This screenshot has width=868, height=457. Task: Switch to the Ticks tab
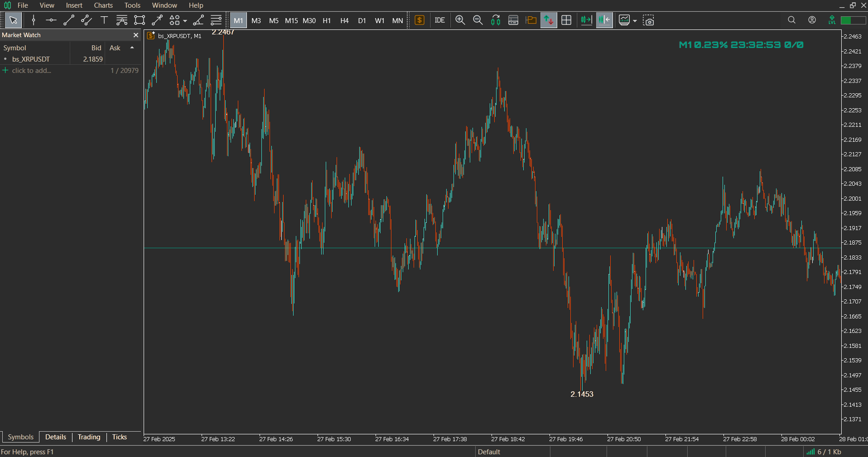coord(120,437)
